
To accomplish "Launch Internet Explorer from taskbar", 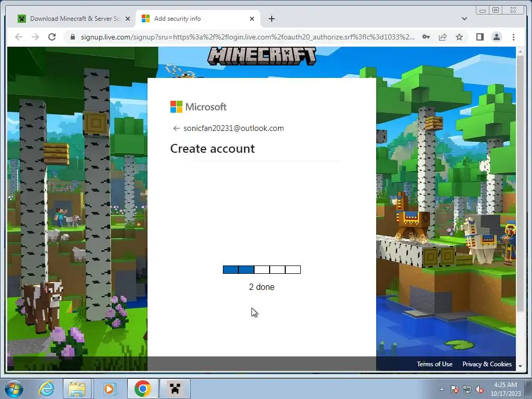I will pyautogui.click(x=46, y=389).
